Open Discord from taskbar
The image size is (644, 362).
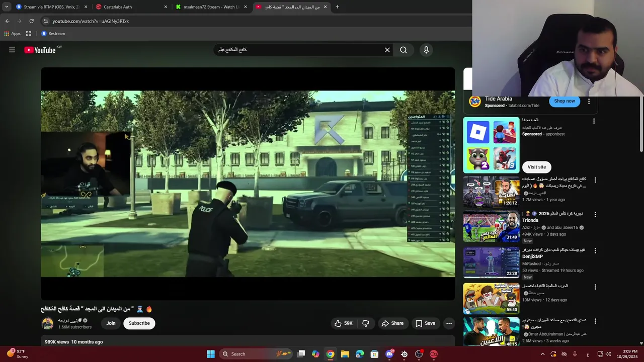click(x=389, y=354)
